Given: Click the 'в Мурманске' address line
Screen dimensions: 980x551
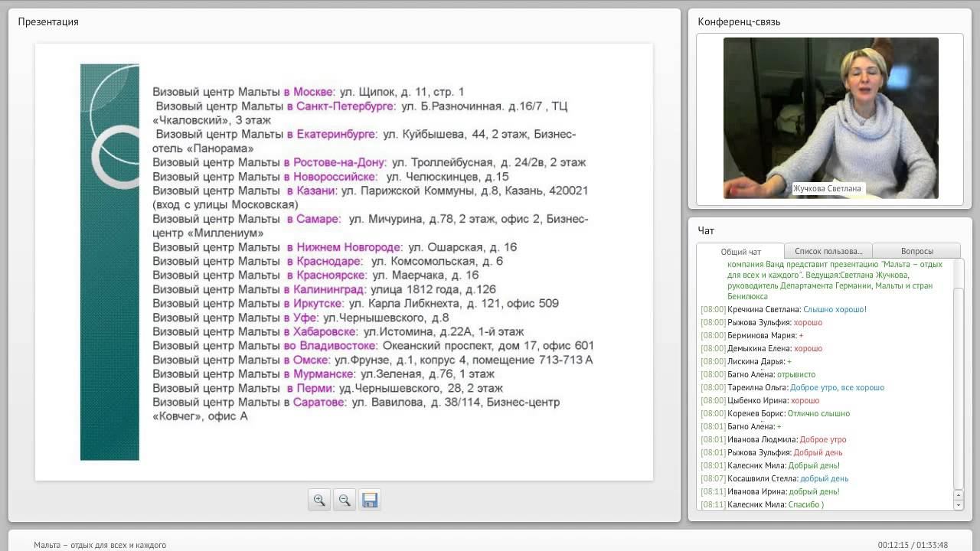Looking at the screenshot, I should click(x=323, y=374).
